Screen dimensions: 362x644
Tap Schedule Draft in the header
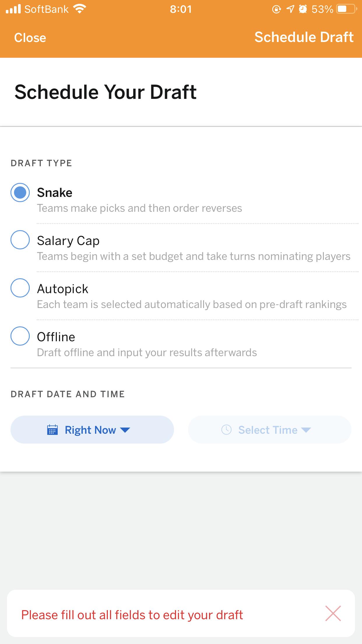(x=304, y=37)
